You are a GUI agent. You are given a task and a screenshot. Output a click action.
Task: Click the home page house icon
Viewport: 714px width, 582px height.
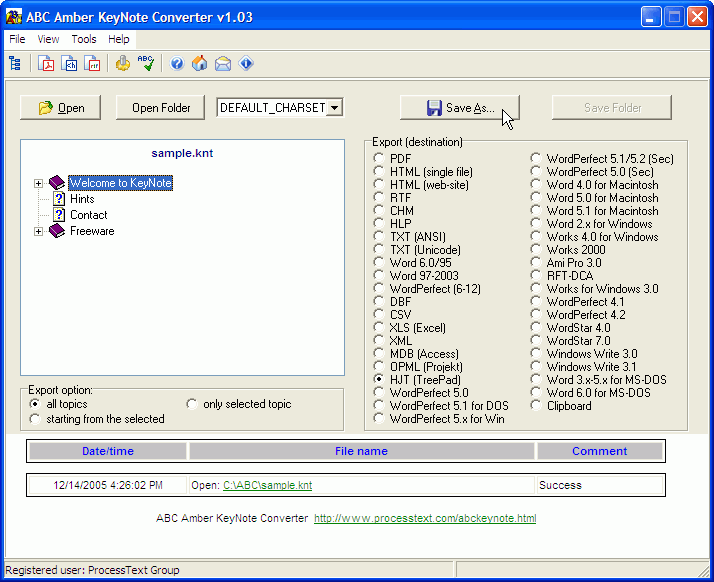click(200, 64)
